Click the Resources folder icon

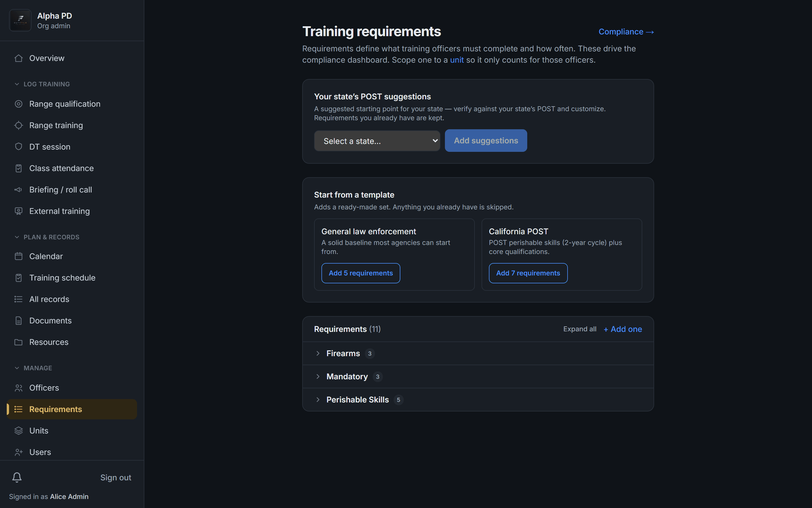[x=18, y=342]
